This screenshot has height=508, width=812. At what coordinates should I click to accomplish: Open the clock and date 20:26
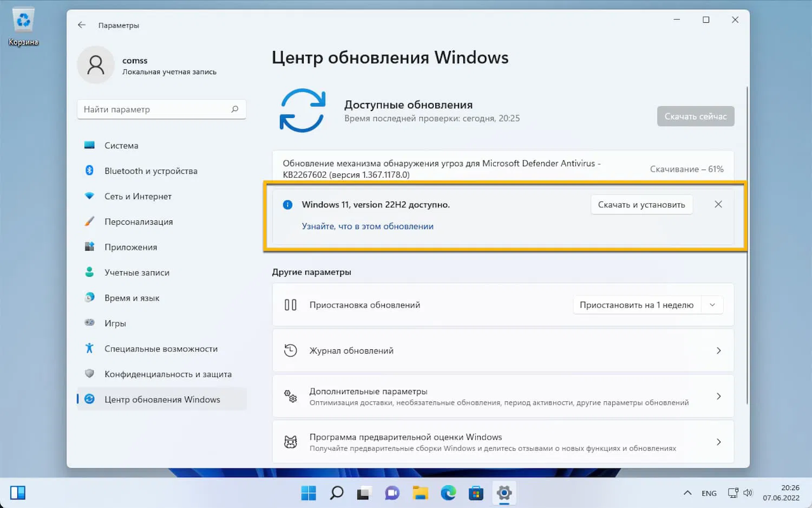[781, 493]
